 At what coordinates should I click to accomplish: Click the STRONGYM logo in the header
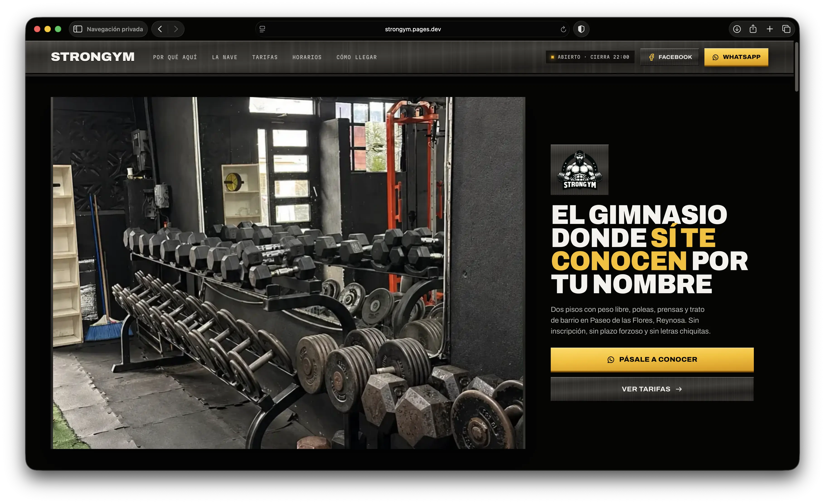(x=93, y=57)
